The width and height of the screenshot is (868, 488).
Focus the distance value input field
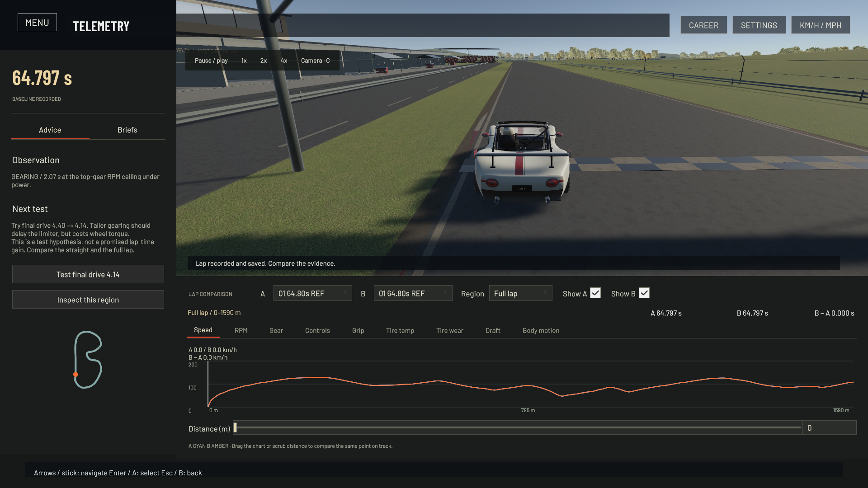(x=830, y=427)
